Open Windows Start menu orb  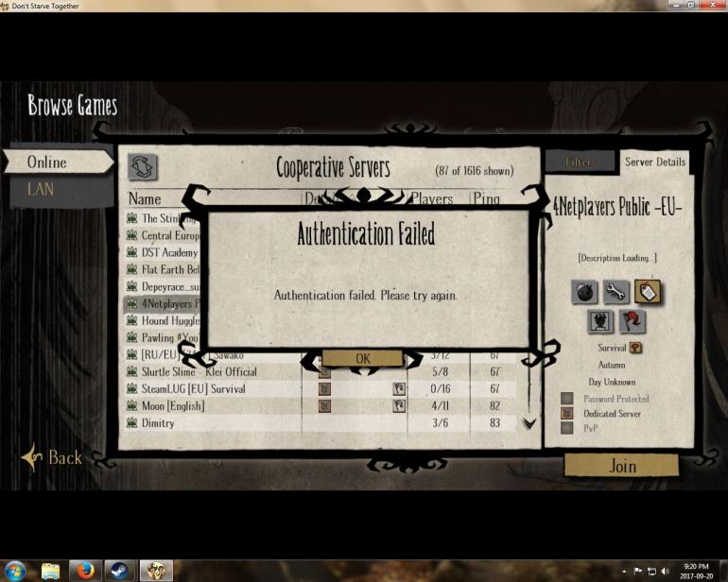coord(15,571)
